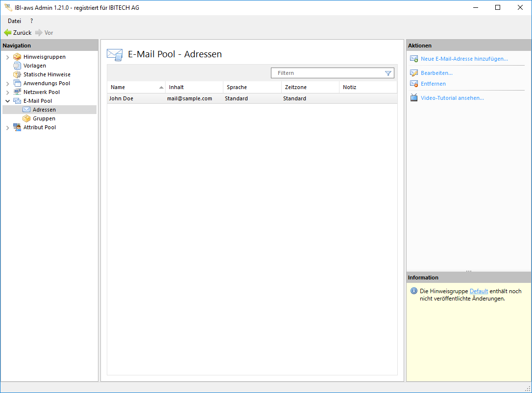Open the ? help menu
The image size is (532, 393).
click(x=31, y=21)
